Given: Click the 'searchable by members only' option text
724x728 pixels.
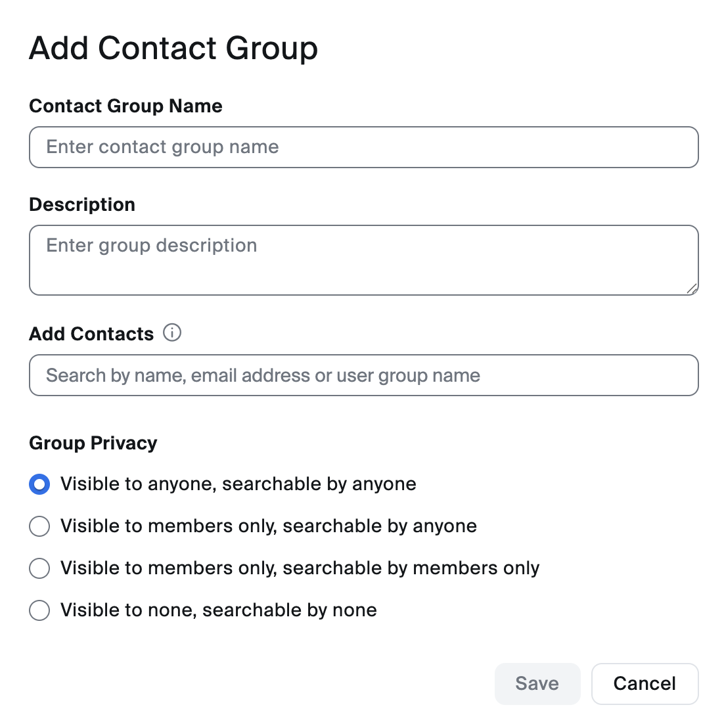Looking at the screenshot, I should tap(411, 568).
